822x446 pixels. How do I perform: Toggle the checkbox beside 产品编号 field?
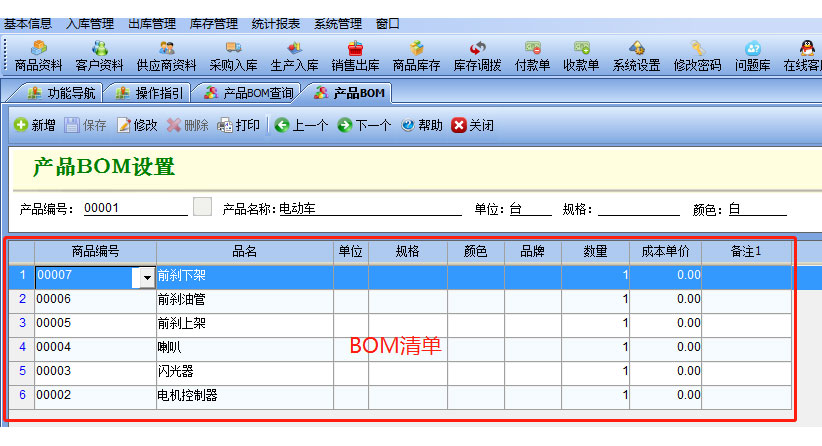coord(203,207)
